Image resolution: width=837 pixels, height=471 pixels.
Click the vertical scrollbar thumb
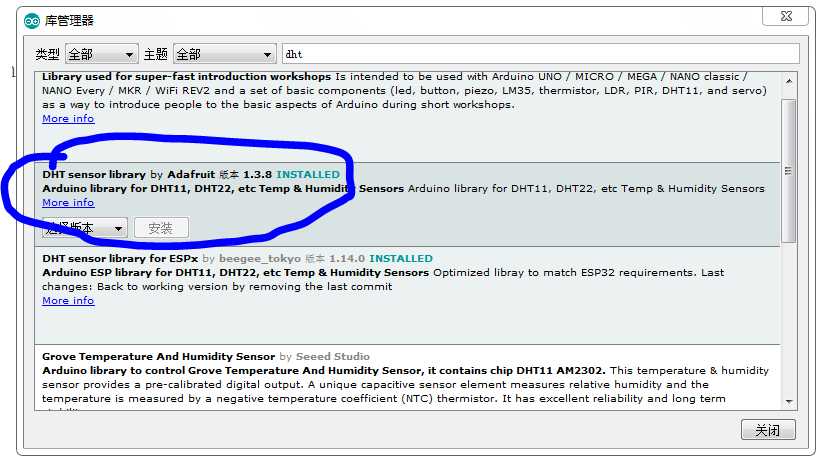[x=789, y=171]
